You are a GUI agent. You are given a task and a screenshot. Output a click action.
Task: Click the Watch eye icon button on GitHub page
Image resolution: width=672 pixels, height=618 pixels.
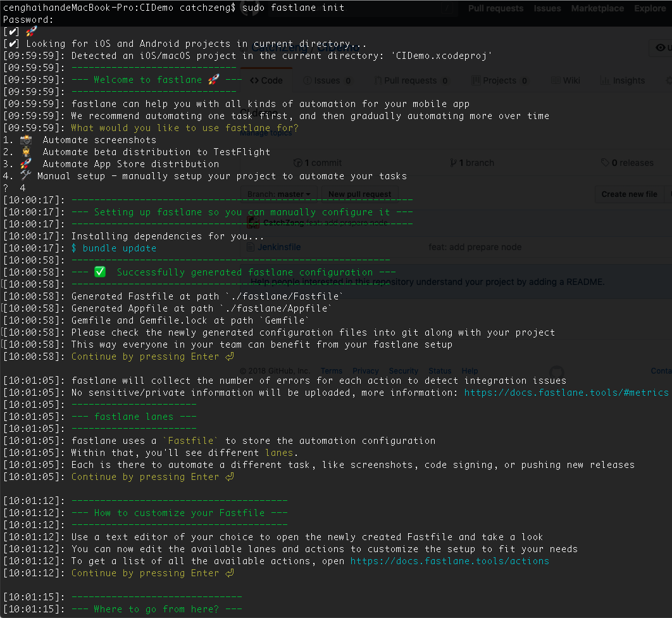661,47
